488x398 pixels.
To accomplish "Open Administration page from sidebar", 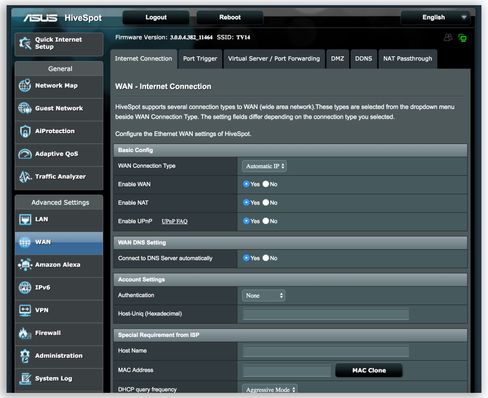I will pyautogui.click(x=59, y=356).
